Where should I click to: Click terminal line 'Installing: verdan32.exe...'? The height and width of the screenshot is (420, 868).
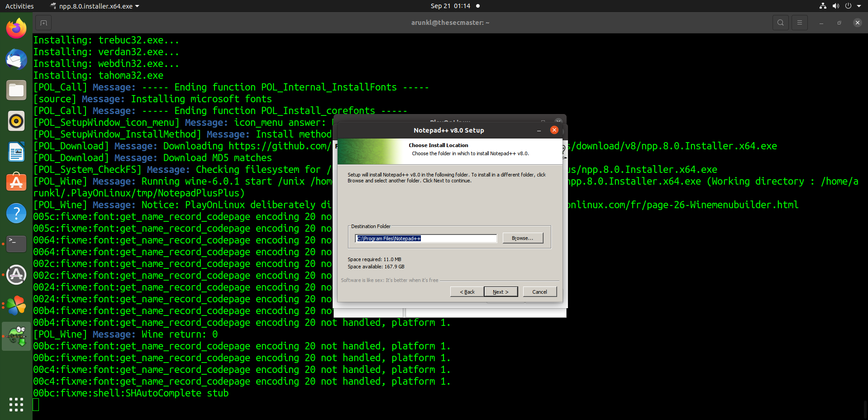point(106,52)
